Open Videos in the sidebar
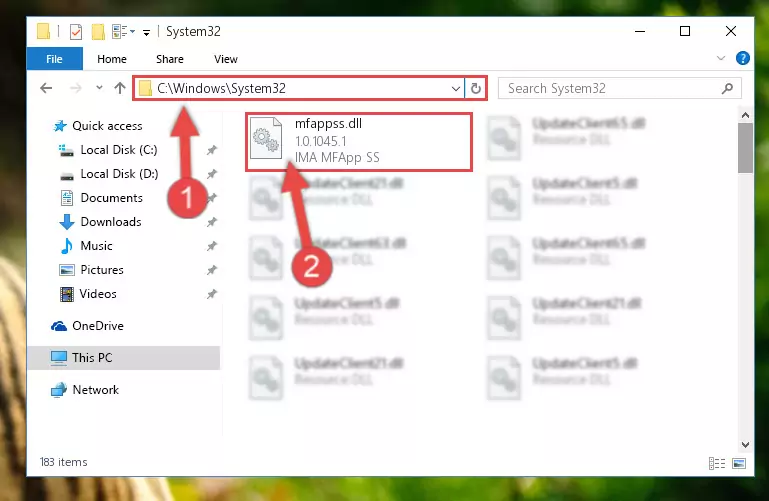 click(98, 294)
